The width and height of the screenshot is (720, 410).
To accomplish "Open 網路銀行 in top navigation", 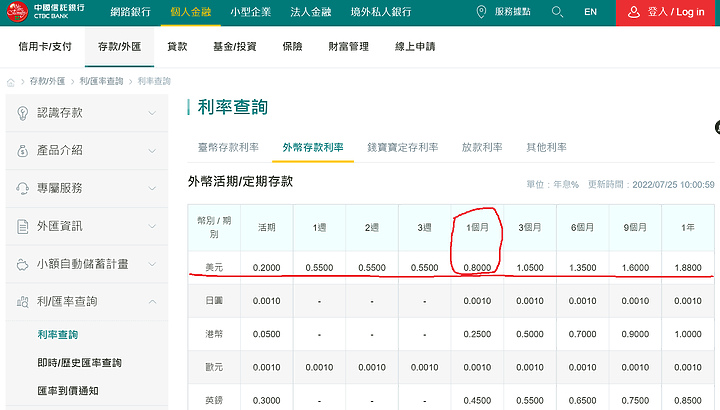I will [130, 12].
